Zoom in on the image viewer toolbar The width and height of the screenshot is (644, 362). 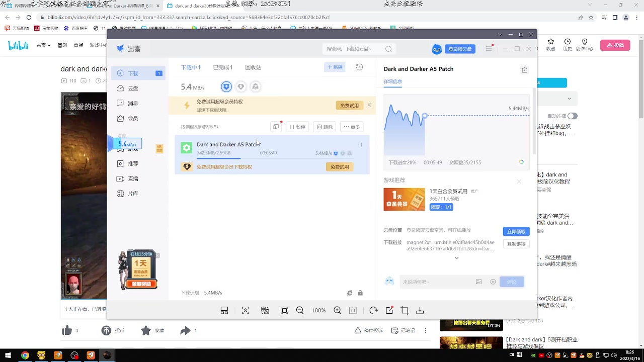coord(338,311)
